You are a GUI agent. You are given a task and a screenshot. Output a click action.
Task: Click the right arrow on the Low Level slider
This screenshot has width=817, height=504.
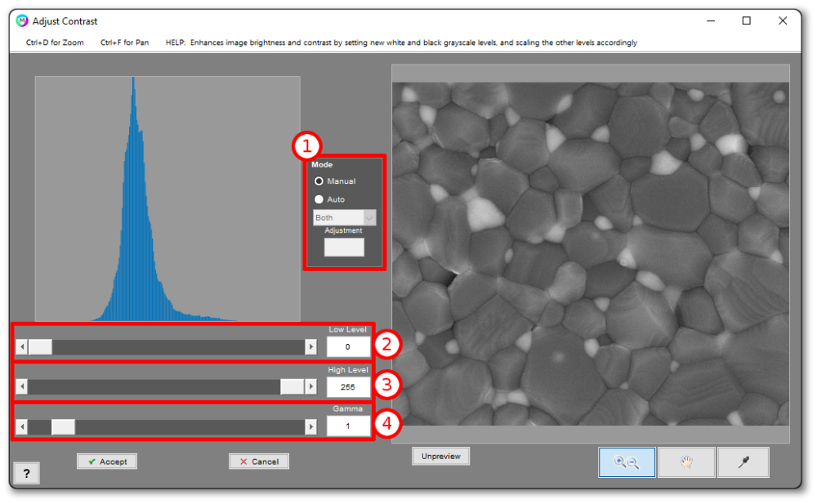tap(311, 346)
